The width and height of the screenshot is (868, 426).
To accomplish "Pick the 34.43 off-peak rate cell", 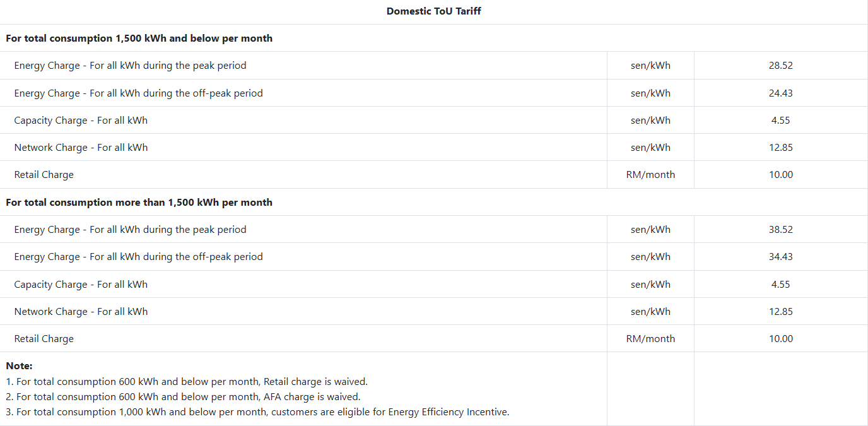I will click(780, 256).
